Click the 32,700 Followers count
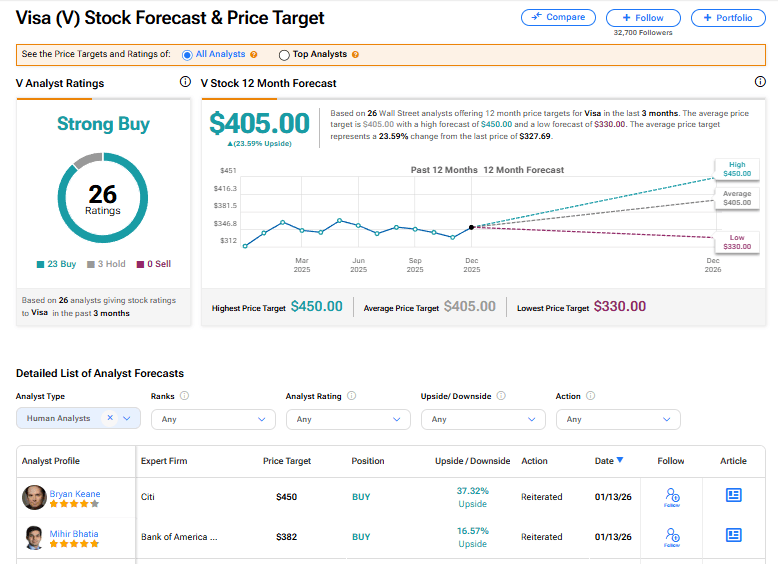778x564 pixels. coord(643,33)
